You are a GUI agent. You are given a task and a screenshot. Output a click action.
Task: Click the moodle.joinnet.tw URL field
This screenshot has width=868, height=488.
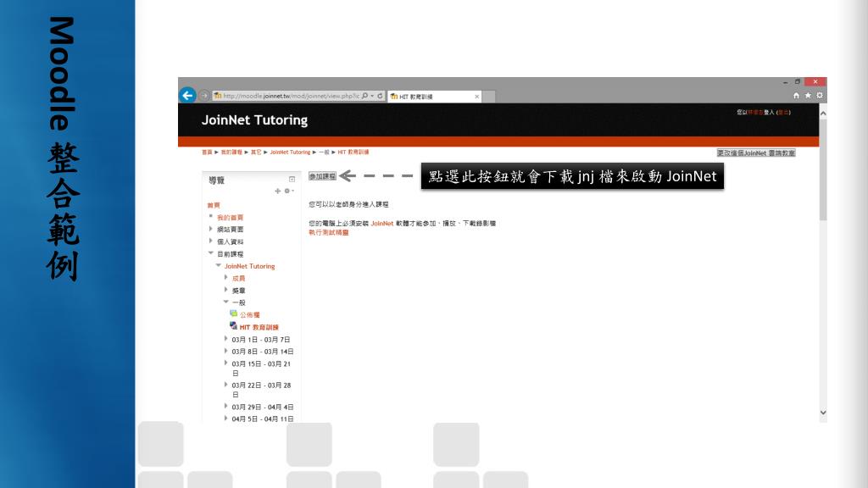(x=292, y=96)
